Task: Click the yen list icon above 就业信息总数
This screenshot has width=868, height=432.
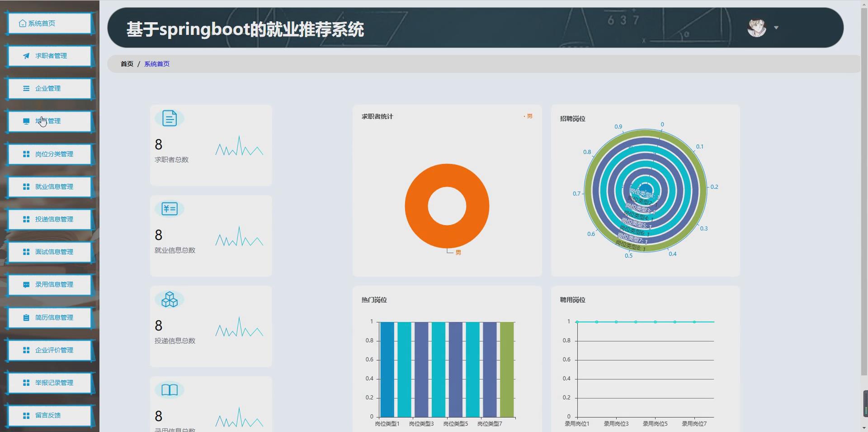Action: point(170,209)
